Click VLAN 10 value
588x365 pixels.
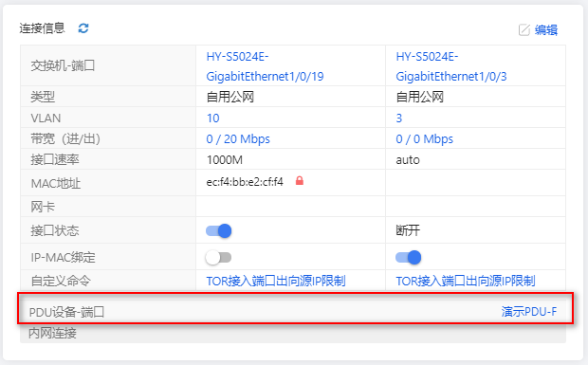click(213, 119)
